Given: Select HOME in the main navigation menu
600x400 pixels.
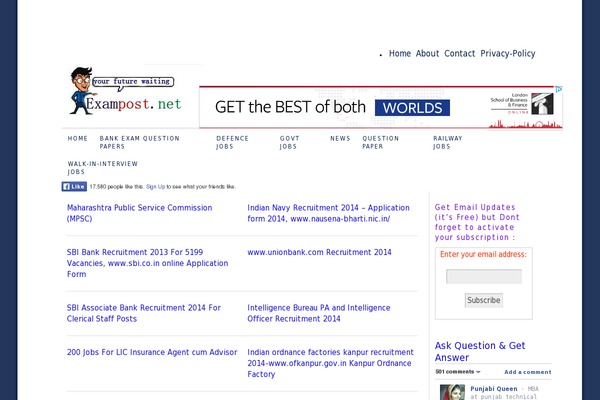Looking at the screenshot, I should pos(78,139).
